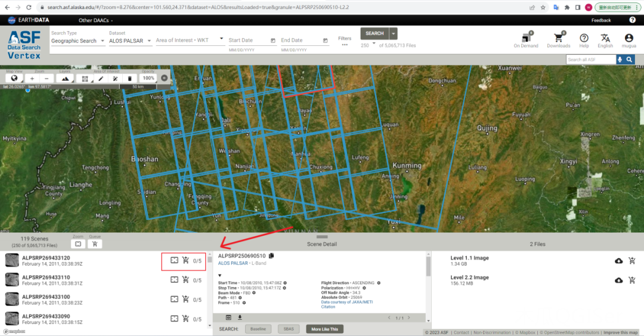This screenshot has width=644, height=336.
Task: Click the edit area-of-interest icon
Action: tap(115, 78)
